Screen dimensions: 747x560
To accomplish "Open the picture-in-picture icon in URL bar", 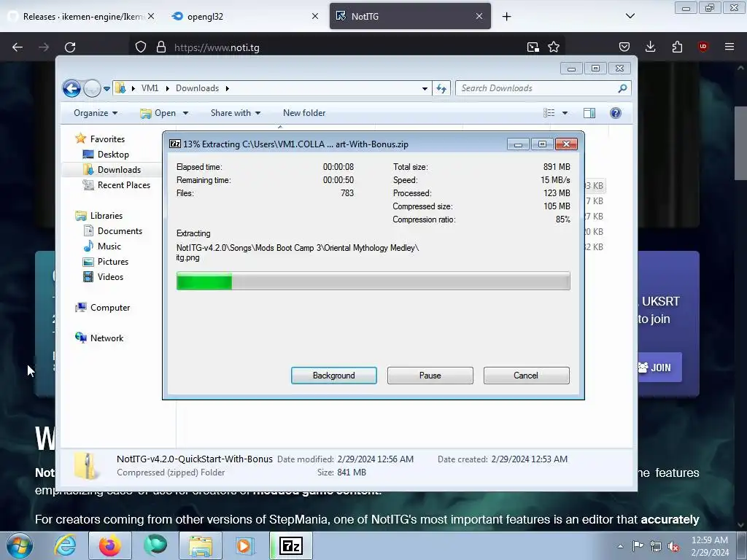I will [533, 47].
